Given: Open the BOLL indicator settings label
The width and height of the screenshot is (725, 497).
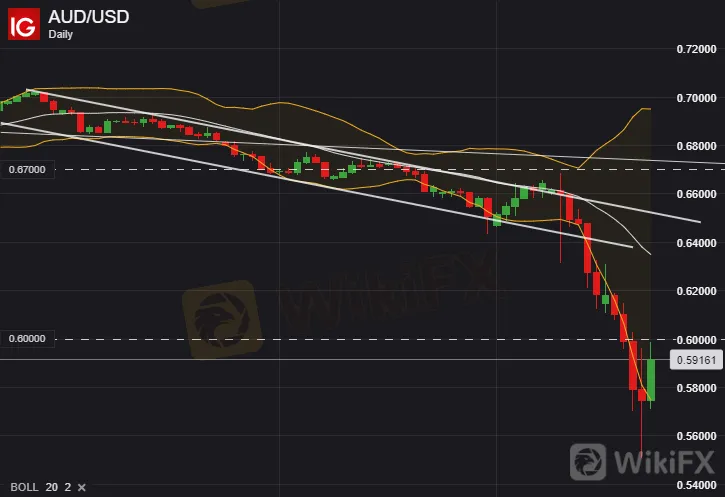Looking at the screenshot, I should click(x=24, y=487).
